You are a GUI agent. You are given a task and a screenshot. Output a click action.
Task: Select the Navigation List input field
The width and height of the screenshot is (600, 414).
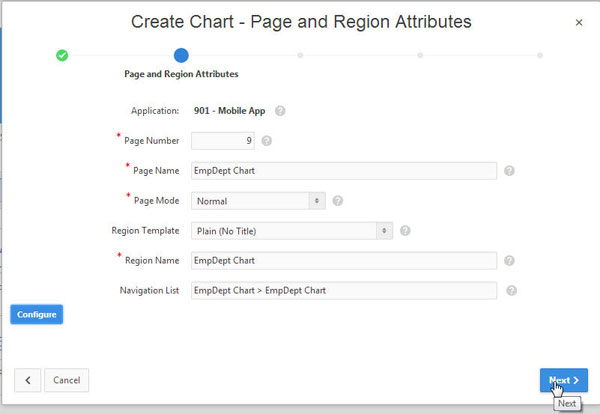click(x=343, y=291)
